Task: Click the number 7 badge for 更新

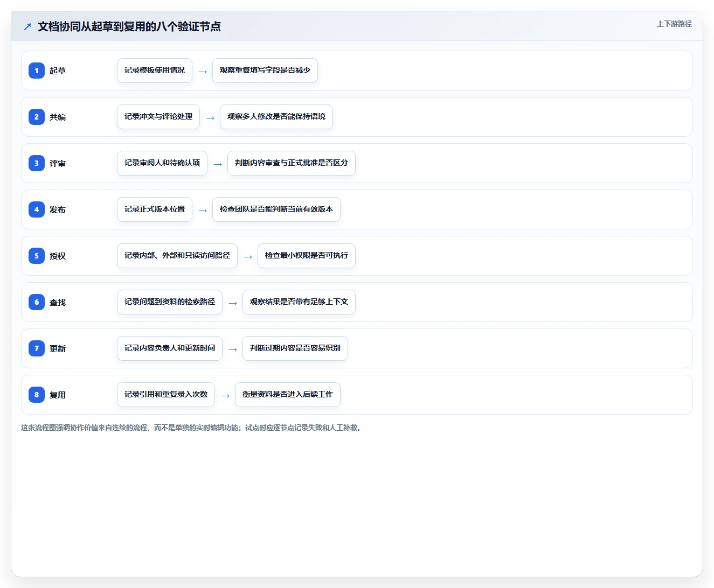Action: click(37, 348)
